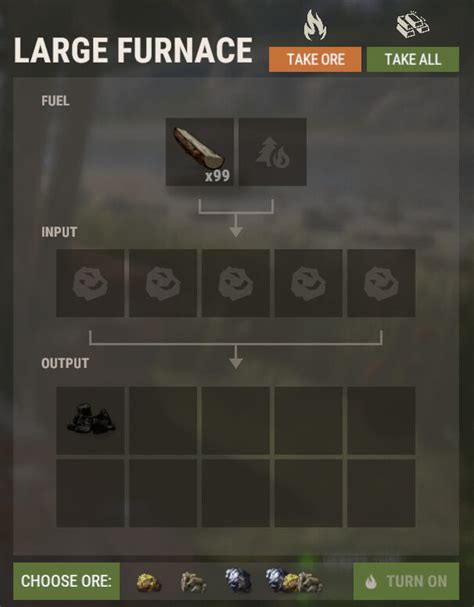Select the high quality metal ore icon
Viewport: 474px width, 607px height.
click(238, 581)
